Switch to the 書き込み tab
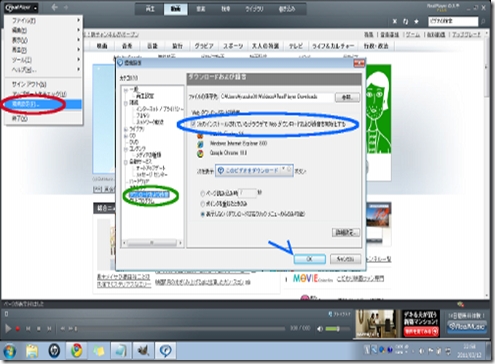The image size is (495, 364). [x=287, y=9]
